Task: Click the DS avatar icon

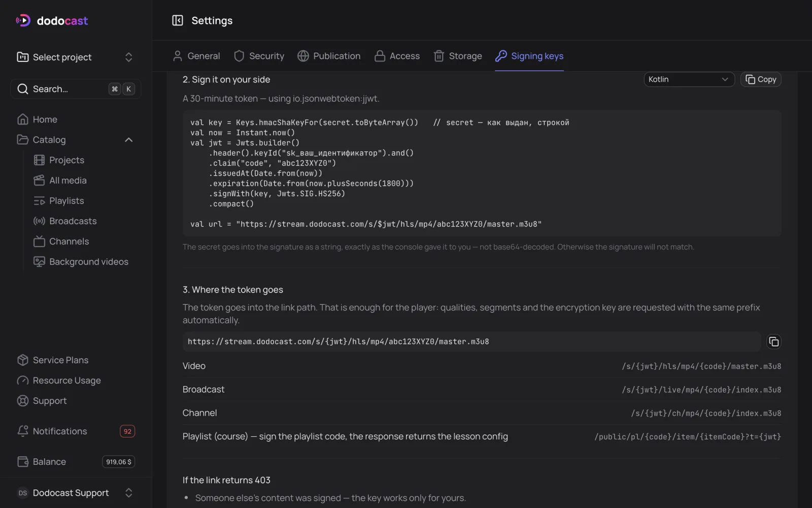Action: (23, 493)
